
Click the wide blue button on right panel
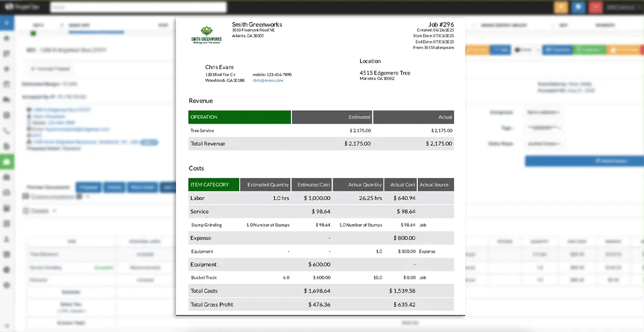click(584, 161)
